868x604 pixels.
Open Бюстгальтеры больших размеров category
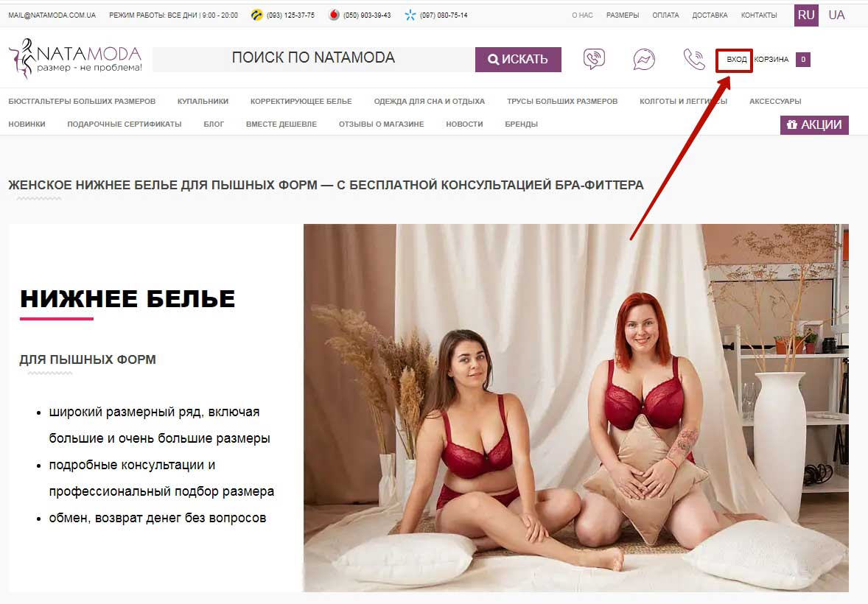(82, 102)
